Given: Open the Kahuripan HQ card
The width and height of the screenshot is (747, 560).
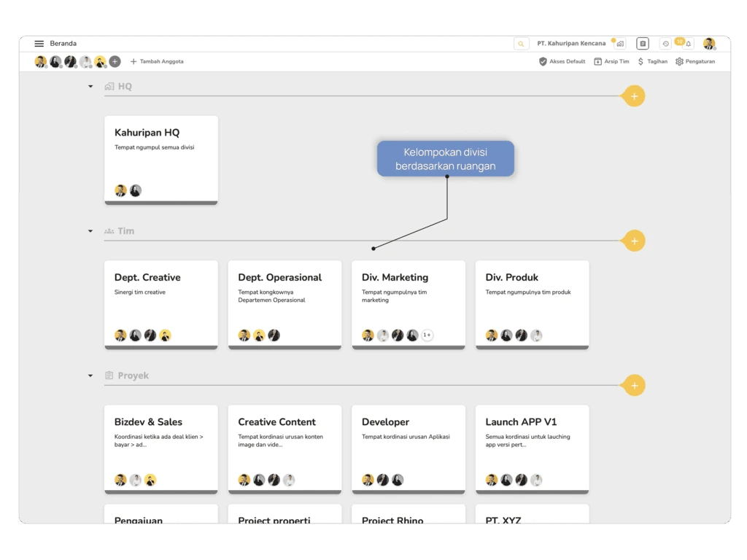Looking at the screenshot, I should 161,160.
